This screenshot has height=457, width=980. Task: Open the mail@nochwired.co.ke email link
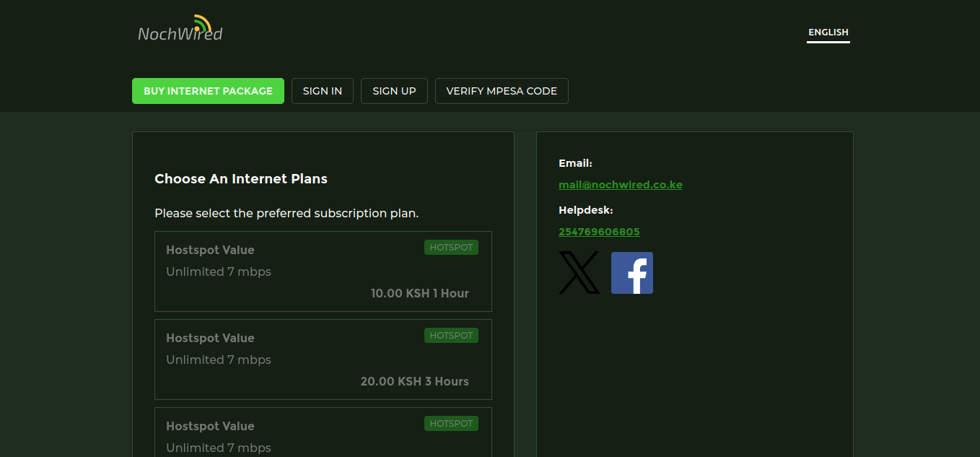pyautogui.click(x=620, y=184)
